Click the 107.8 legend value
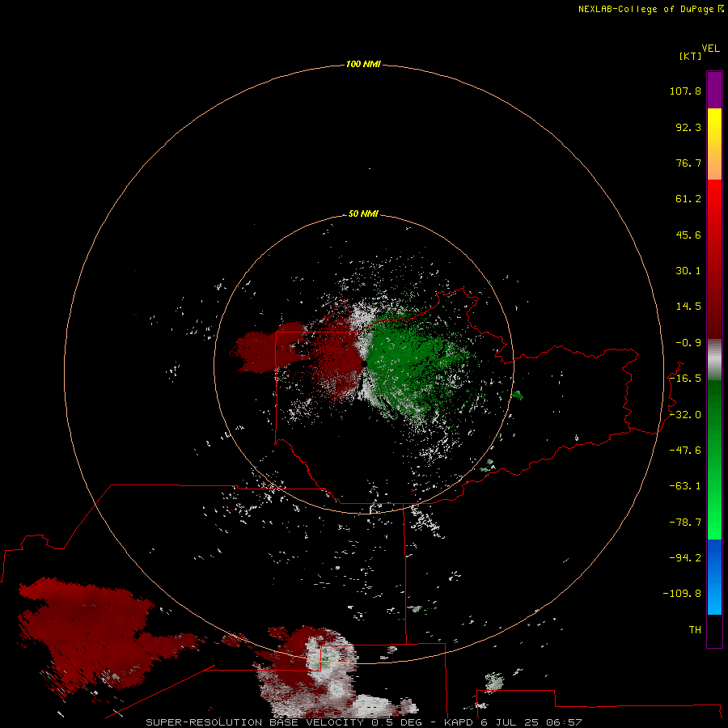The image size is (728, 728). click(x=685, y=91)
